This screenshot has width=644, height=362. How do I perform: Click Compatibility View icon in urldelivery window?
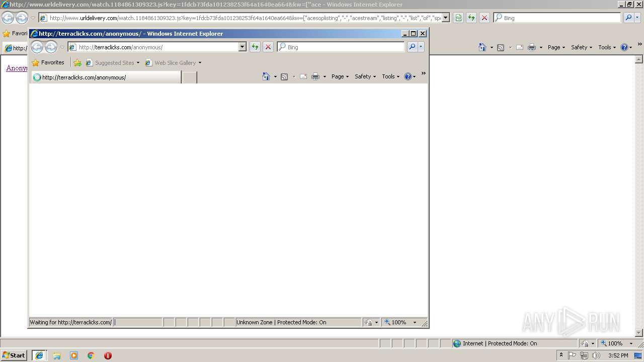458,18
